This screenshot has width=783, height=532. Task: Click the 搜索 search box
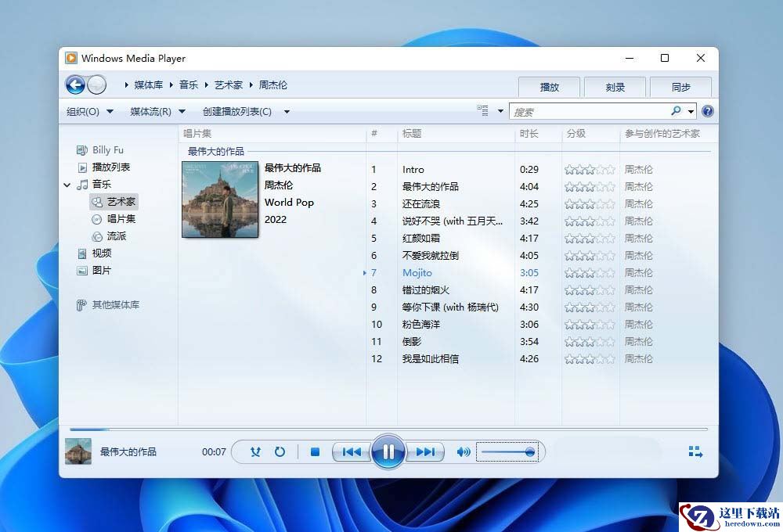point(589,112)
